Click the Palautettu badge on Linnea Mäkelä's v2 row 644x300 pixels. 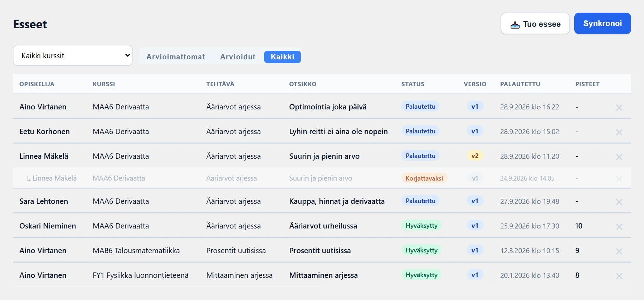pos(420,156)
